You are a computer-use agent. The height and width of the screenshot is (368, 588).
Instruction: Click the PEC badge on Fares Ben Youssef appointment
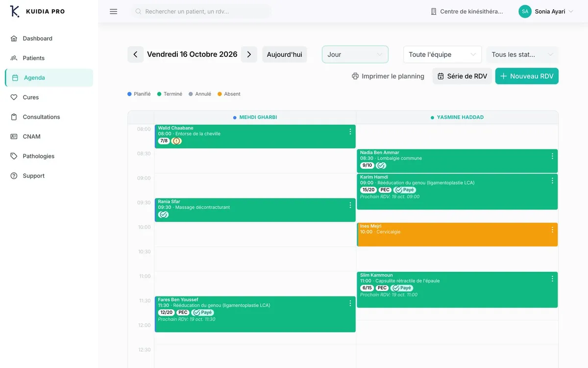(x=183, y=313)
